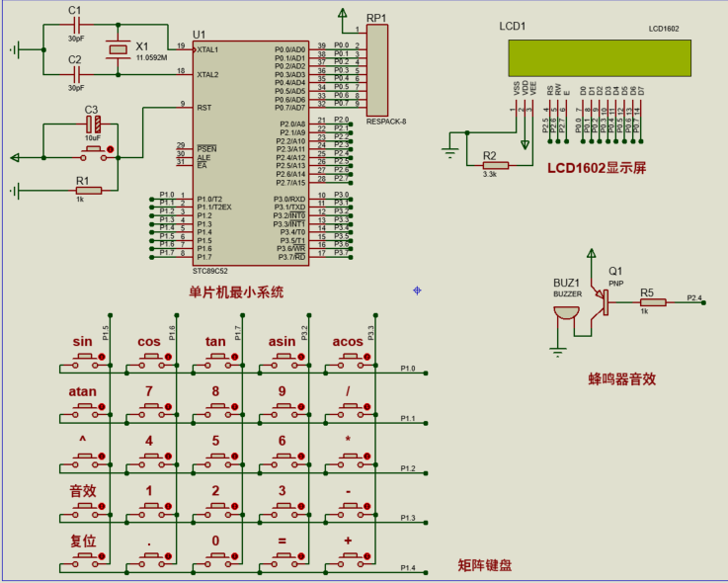The height and width of the screenshot is (583, 728).
Task: Click the C2 30pF capacitor
Action: coord(76,74)
